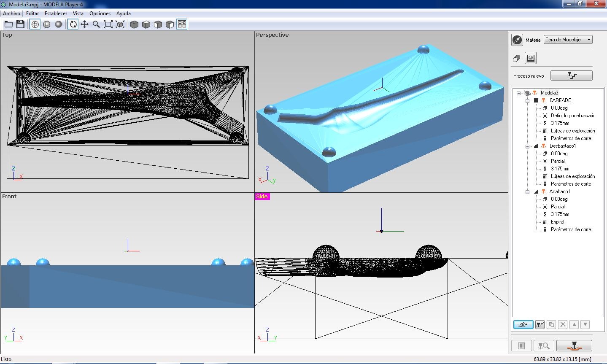This screenshot has width=607, height=364.
Task: Click the Proceso nuevo button
Action: coord(571,75)
